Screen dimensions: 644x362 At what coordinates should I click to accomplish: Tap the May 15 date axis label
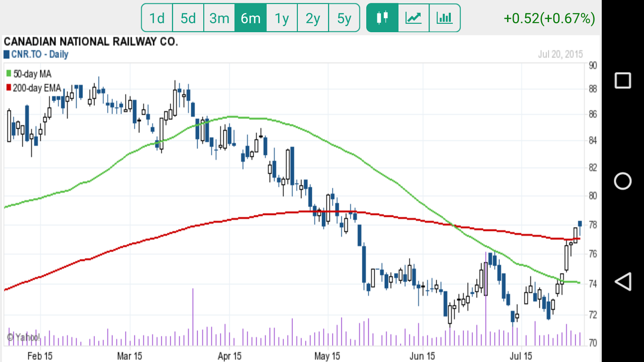(327, 356)
